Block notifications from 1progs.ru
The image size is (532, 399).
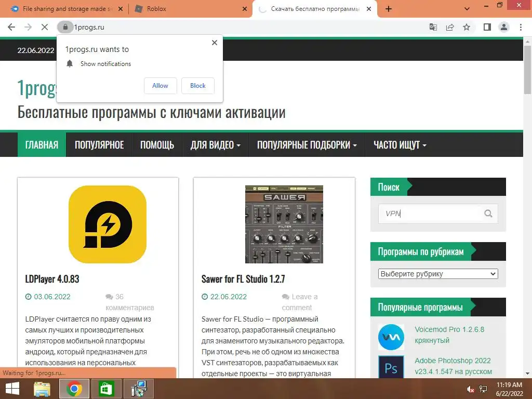coord(198,86)
